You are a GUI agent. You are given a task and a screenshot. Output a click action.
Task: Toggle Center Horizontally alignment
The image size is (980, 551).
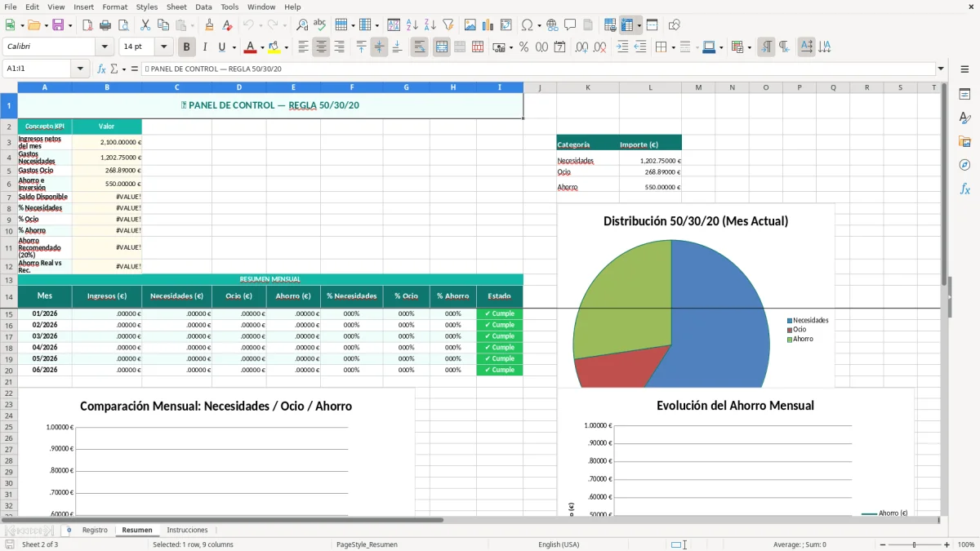(321, 47)
